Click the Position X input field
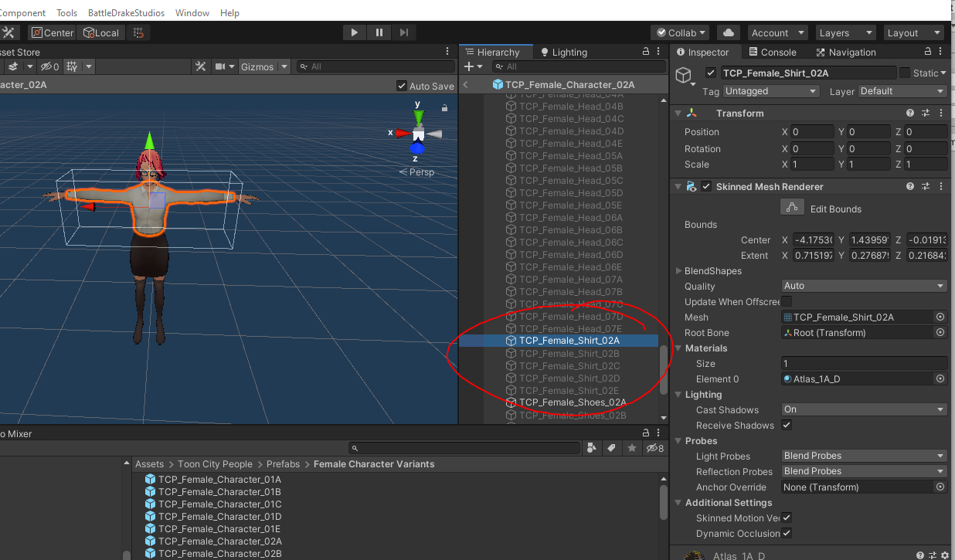 point(812,132)
